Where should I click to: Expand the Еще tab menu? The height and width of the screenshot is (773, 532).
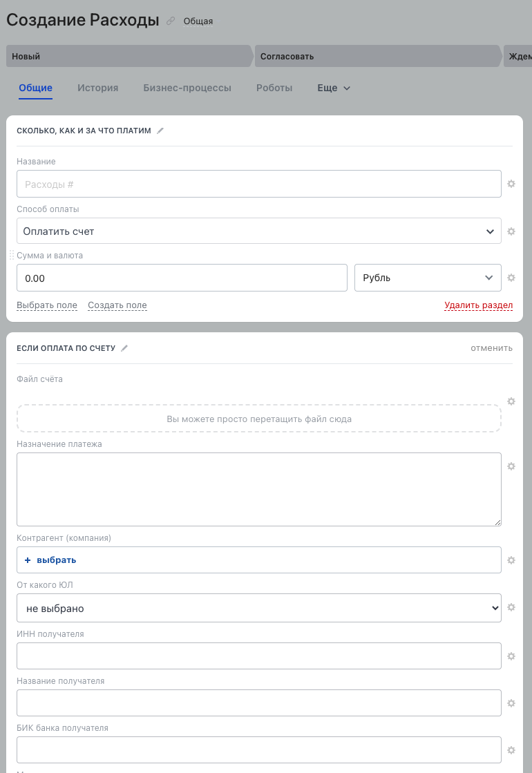pyautogui.click(x=334, y=88)
